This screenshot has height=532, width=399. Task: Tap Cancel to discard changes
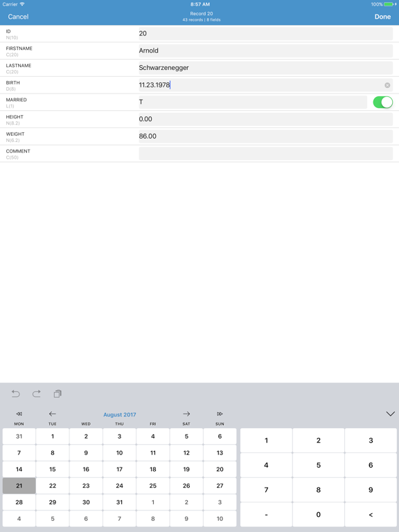tap(18, 17)
